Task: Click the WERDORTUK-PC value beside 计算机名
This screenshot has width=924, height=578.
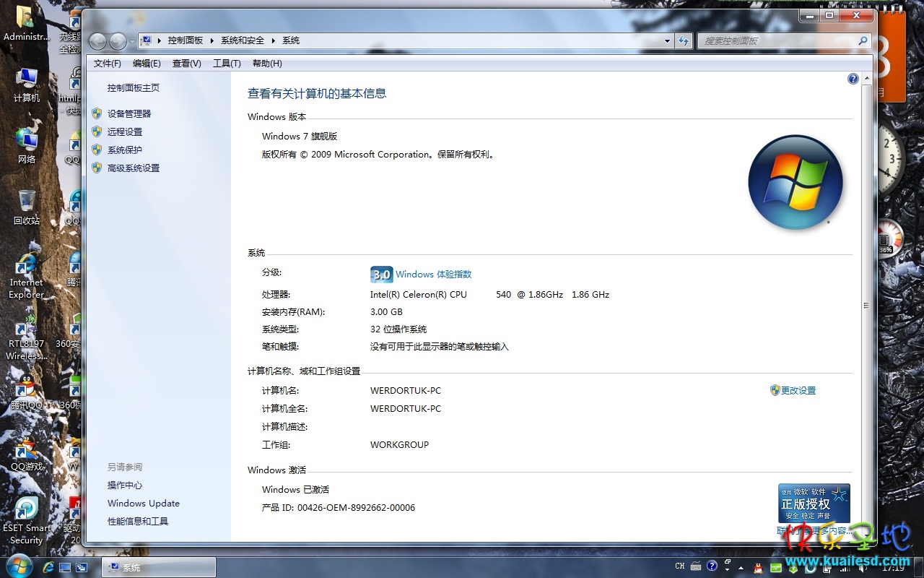Action: (x=406, y=391)
